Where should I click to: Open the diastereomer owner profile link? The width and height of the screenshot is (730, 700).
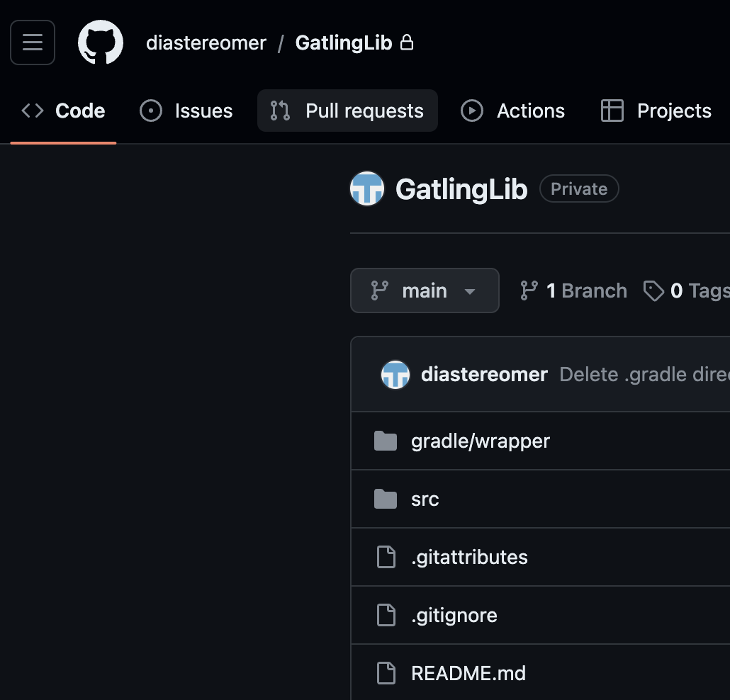click(x=206, y=43)
